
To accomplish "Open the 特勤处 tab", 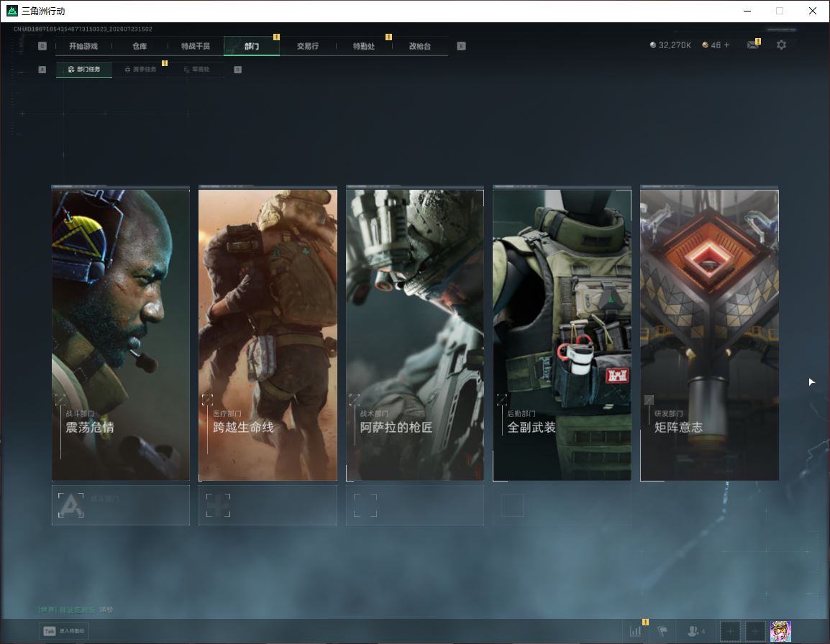I will pyautogui.click(x=364, y=46).
